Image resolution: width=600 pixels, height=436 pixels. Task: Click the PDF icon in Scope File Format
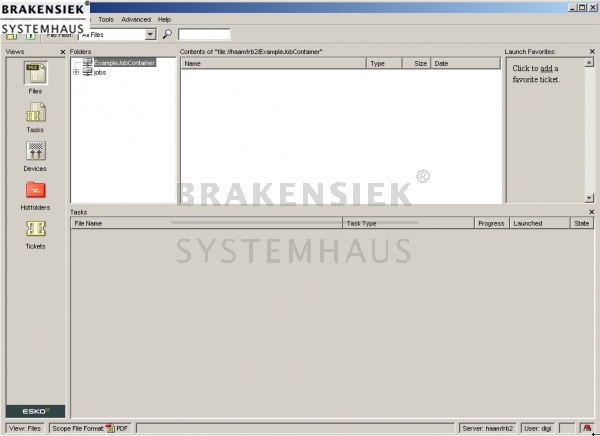click(x=110, y=428)
